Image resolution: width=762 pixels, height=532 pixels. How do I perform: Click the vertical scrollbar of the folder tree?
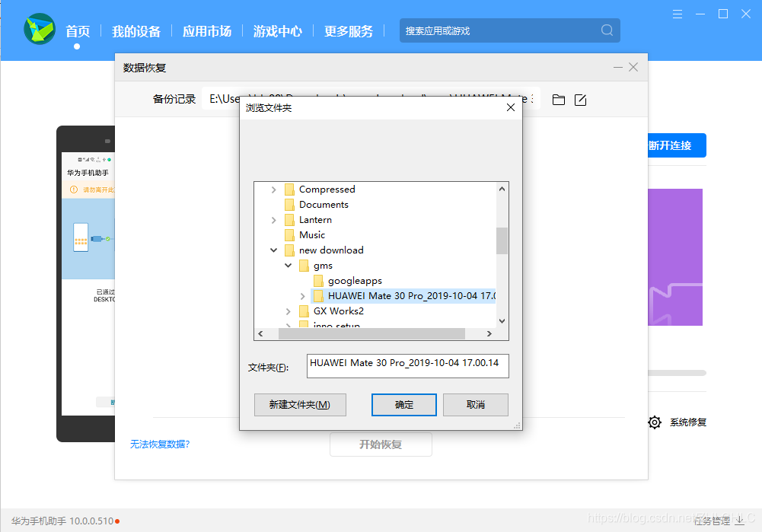coord(501,241)
